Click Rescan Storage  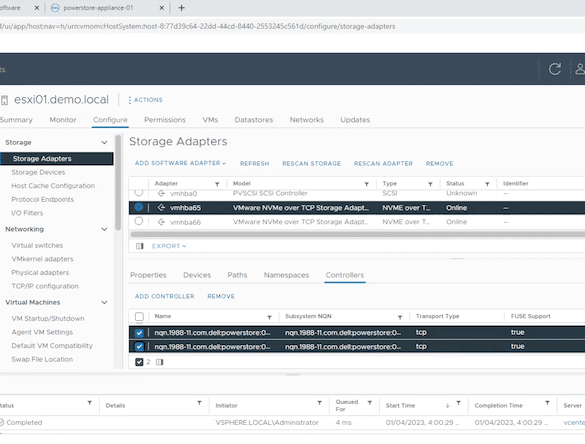point(312,163)
